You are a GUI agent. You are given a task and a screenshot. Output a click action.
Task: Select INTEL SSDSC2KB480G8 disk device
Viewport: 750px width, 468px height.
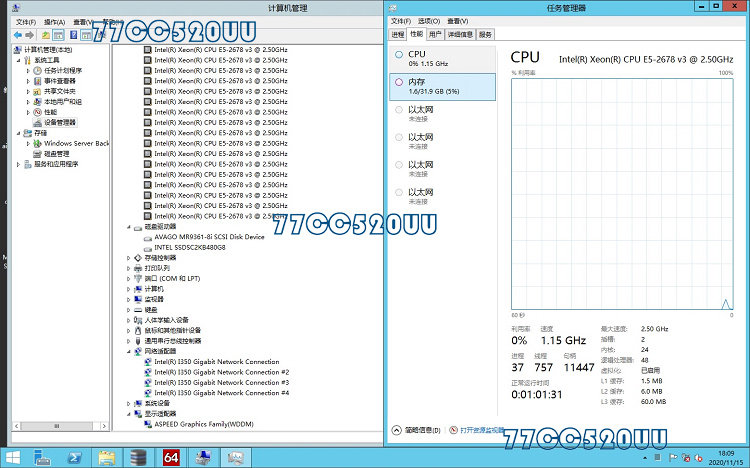click(x=189, y=247)
